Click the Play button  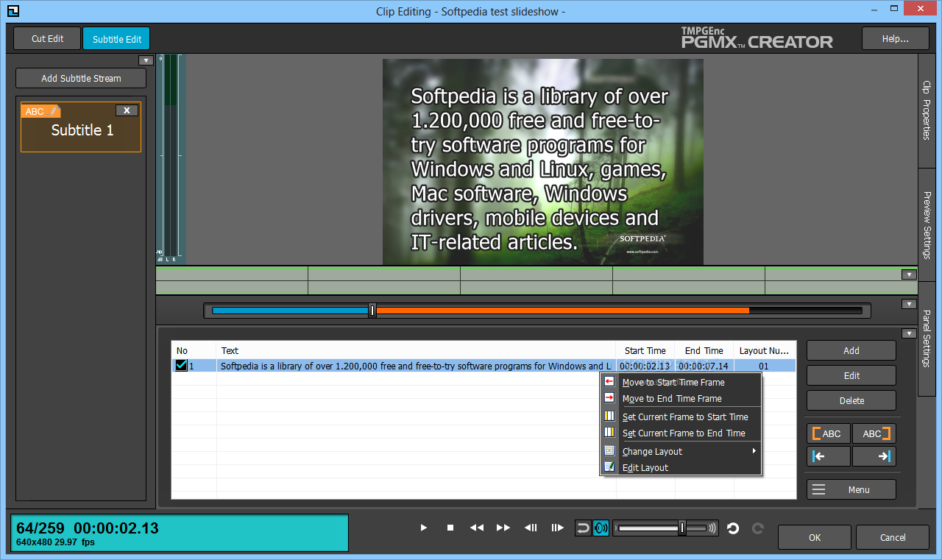pos(424,528)
